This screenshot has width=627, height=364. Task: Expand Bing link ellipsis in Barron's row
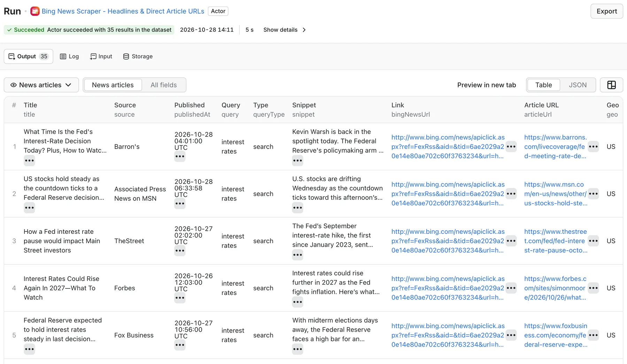tap(511, 147)
